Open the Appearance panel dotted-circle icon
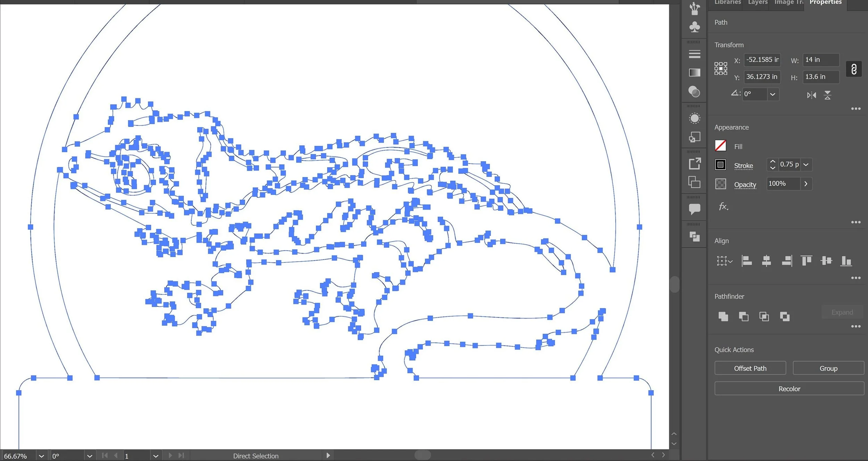The width and height of the screenshot is (868, 461). point(694,118)
